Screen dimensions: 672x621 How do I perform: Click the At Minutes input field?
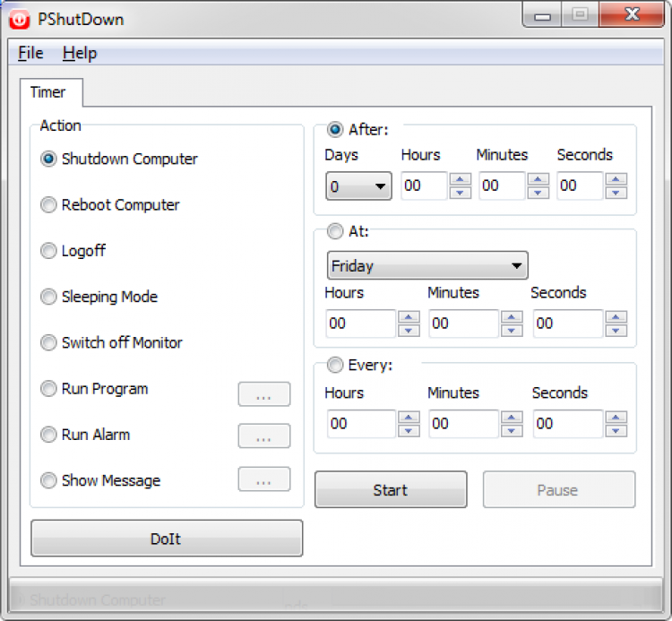coord(464,323)
